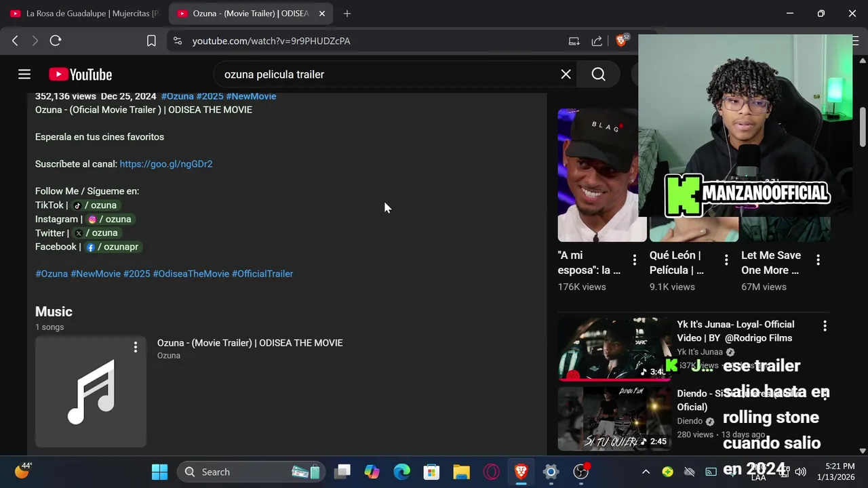
Task: Show hidden system tray icons
Action: tap(646, 472)
